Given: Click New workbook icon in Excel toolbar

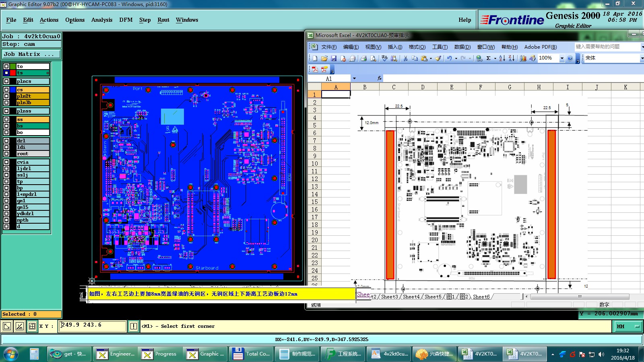Looking at the screenshot, I should click(315, 58).
